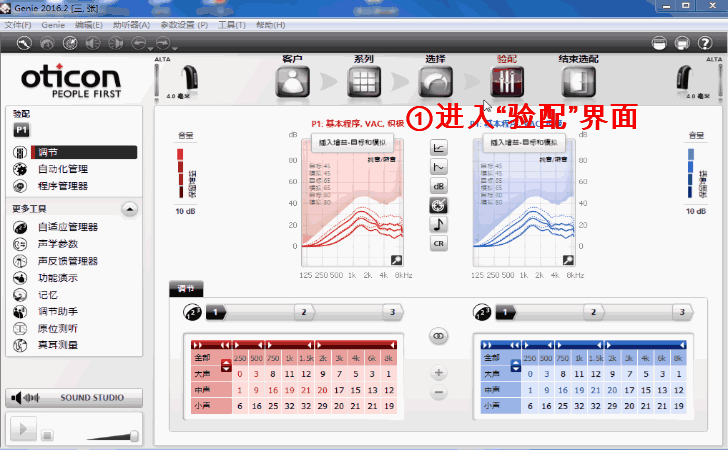The width and height of the screenshot is (728, 450).
Task: Open the 选择 (Selection) step icon
Action: click(435, 81)
